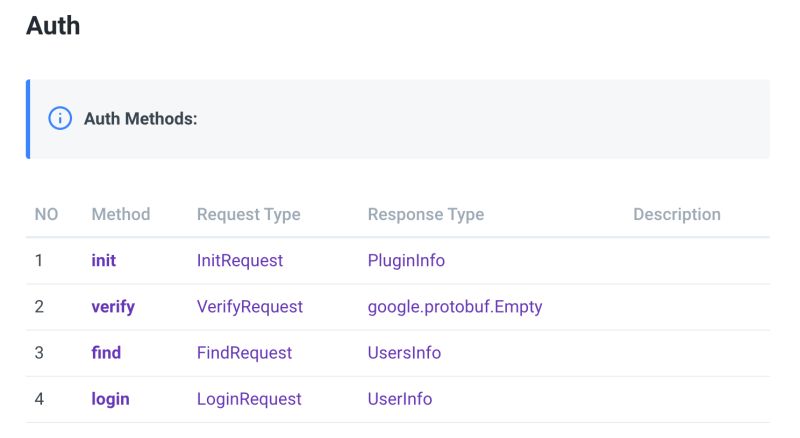800x438 pixels.
Task: Click the Response Type column header
Action: (x=426, y=214)
